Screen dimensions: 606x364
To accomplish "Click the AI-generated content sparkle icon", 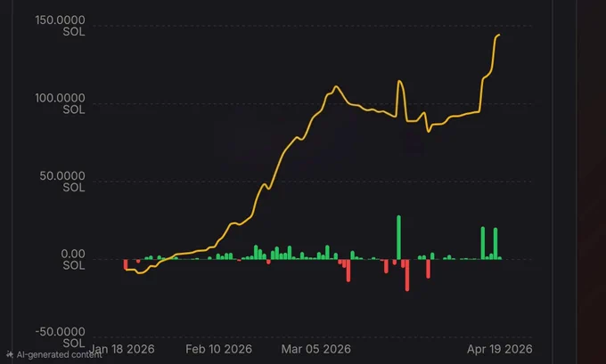I will (x=10, y=354).
